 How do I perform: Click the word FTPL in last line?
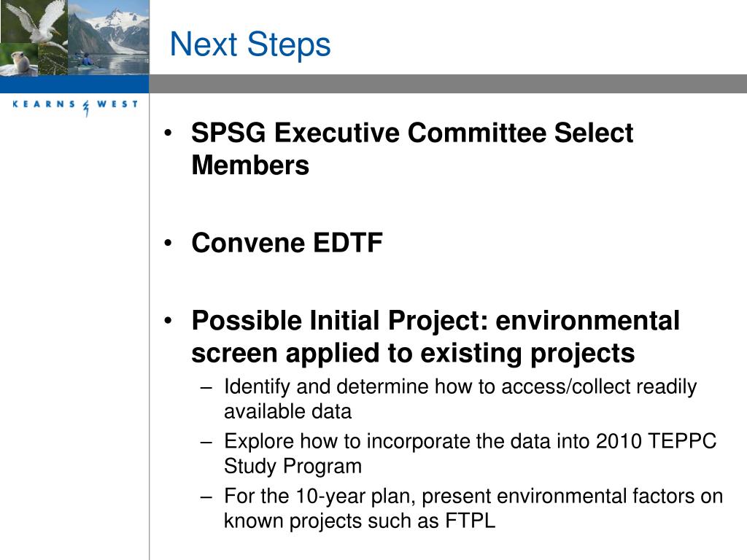[x=471, y=521]
